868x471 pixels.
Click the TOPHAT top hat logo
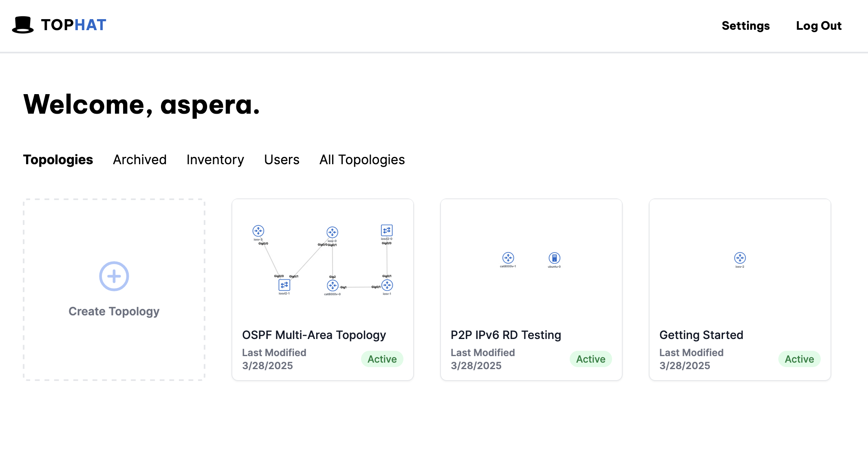point(24,25)
